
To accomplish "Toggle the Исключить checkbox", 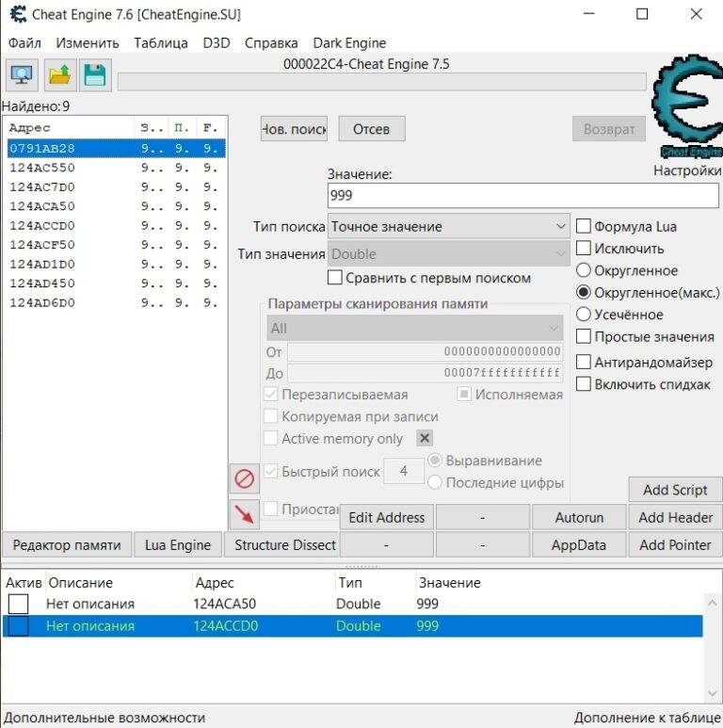I will (584, 248).
